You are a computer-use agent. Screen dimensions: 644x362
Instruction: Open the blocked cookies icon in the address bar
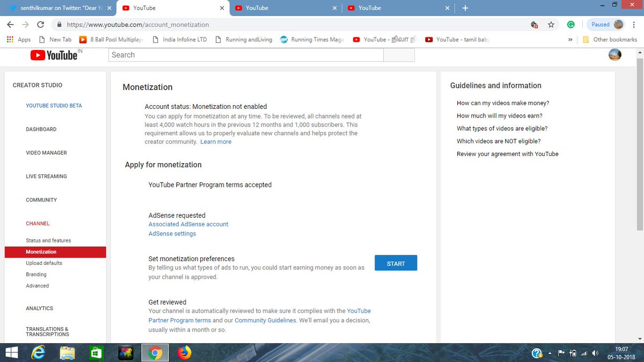pyautogui.click(x=534, y=25)
